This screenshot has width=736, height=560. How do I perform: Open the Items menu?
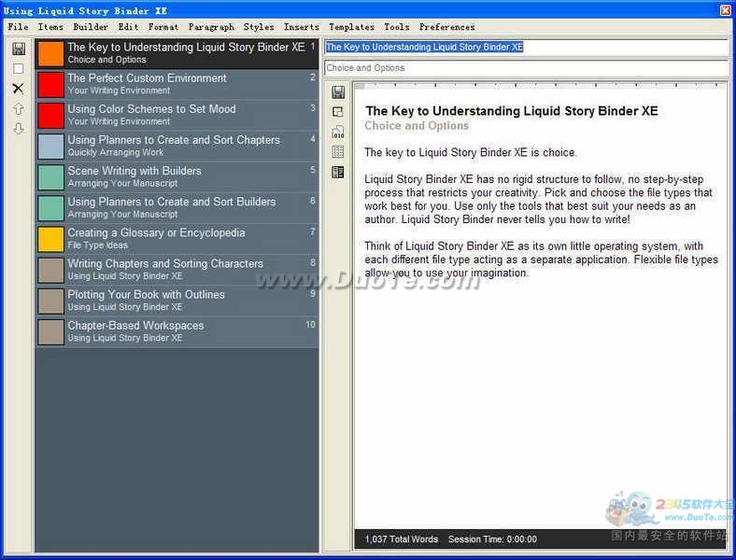pos(50,27)
